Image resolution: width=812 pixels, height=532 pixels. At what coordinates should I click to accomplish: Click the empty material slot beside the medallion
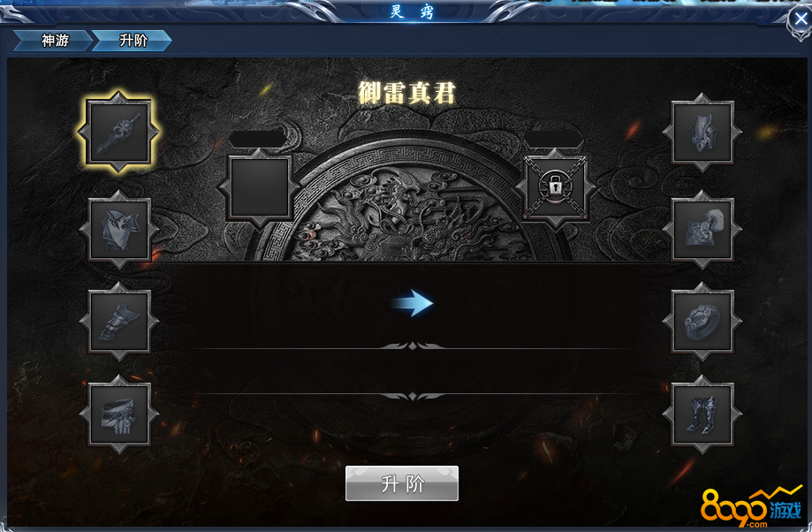click(259, 187)
